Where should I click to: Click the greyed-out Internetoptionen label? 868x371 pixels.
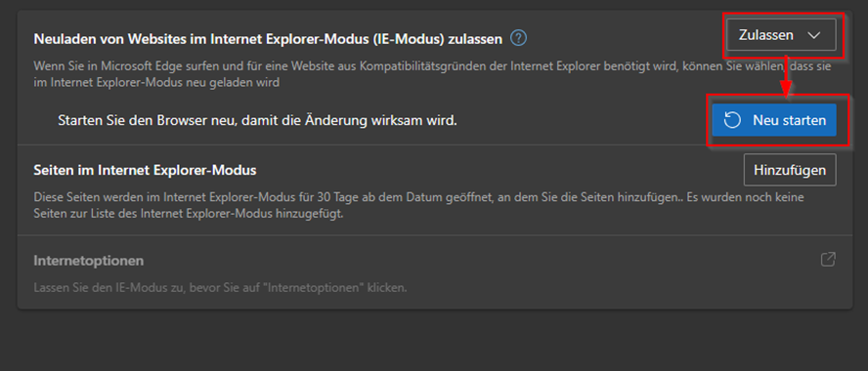pyautogui.click(x=89, y=261)
